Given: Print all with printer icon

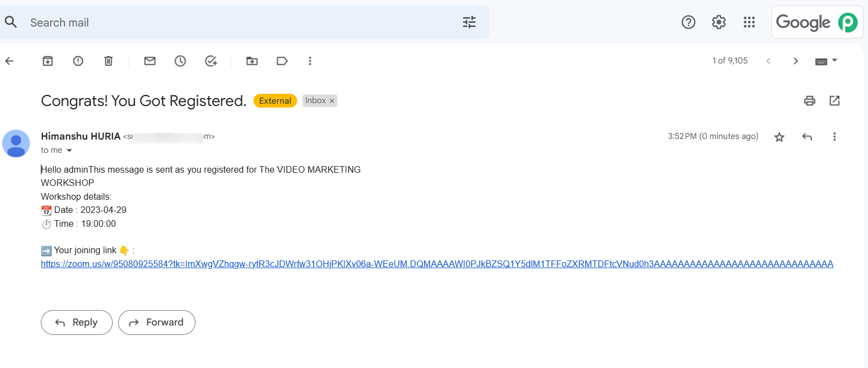Looking at the screenshot, I should [810, 100].
